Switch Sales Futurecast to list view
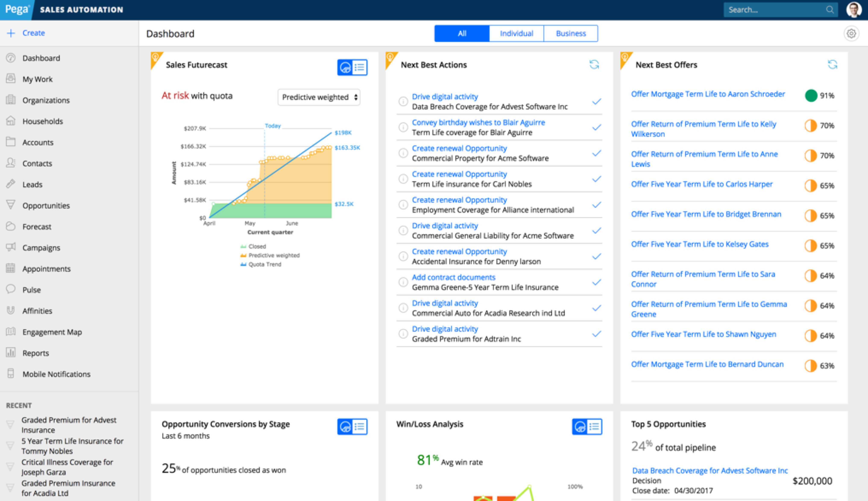The height and width of the screenshot is (501, 868). [360, 67]
